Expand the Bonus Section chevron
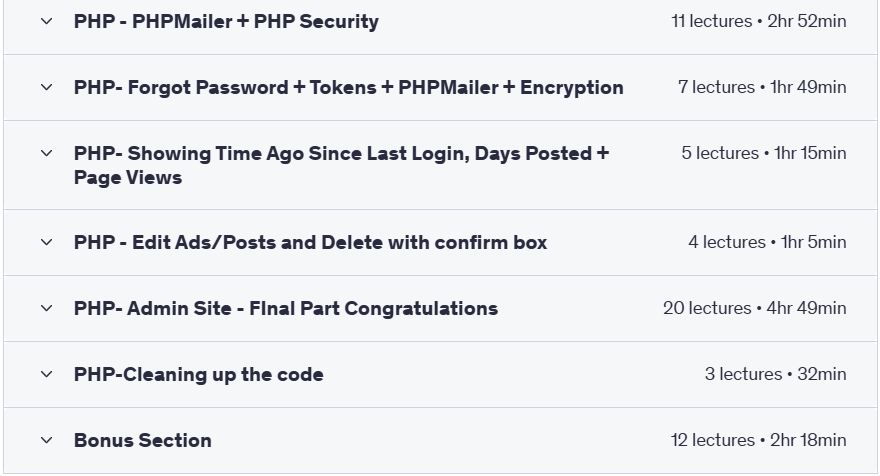880x476 pixels. click(47, 441)
